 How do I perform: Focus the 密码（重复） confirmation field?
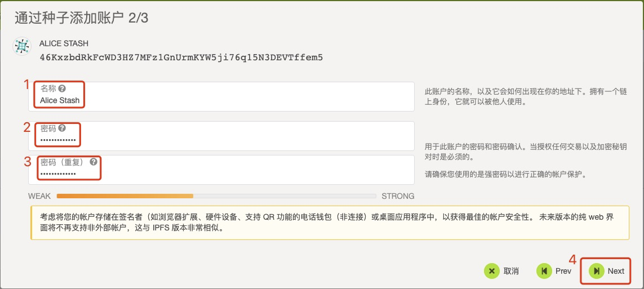coord(225,174)
